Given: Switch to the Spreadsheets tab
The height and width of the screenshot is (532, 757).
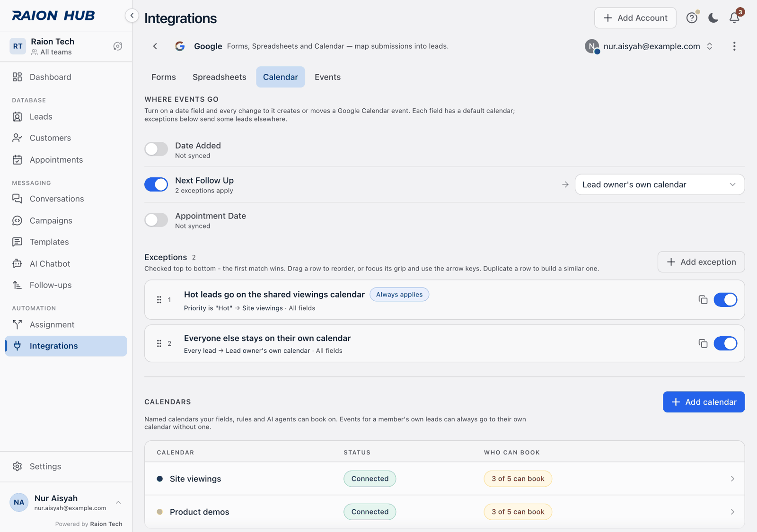Looking at the screenshot, I should pyautogui.click(x=220, y=77).
